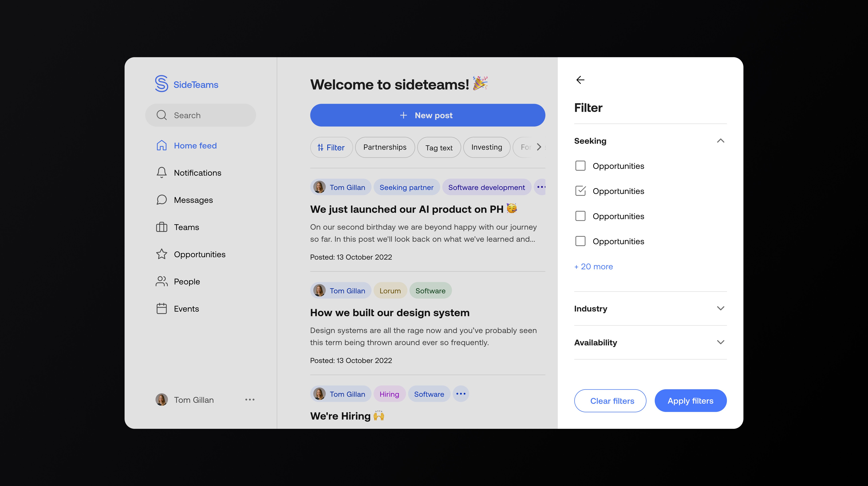Collapse the Seeking filter section
The height and width of the screenshot is (486, 868).
[720, 141]
